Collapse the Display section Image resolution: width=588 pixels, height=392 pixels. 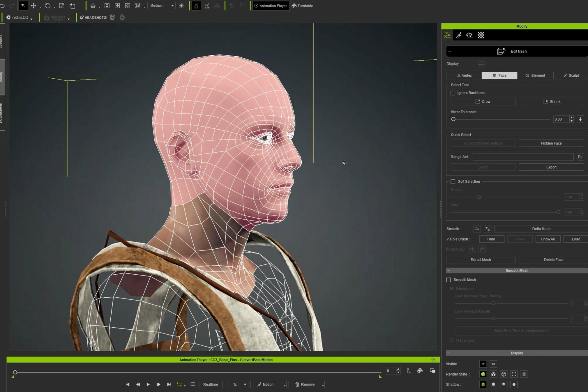(448, 353)
